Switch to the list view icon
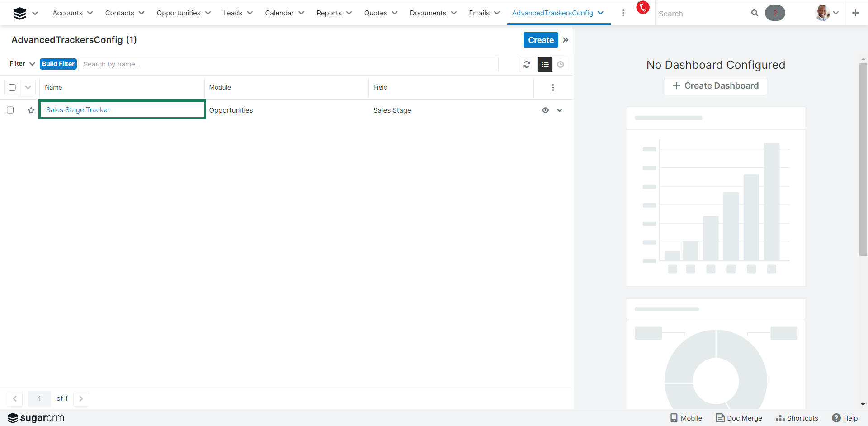 click(x=545, y=65)
